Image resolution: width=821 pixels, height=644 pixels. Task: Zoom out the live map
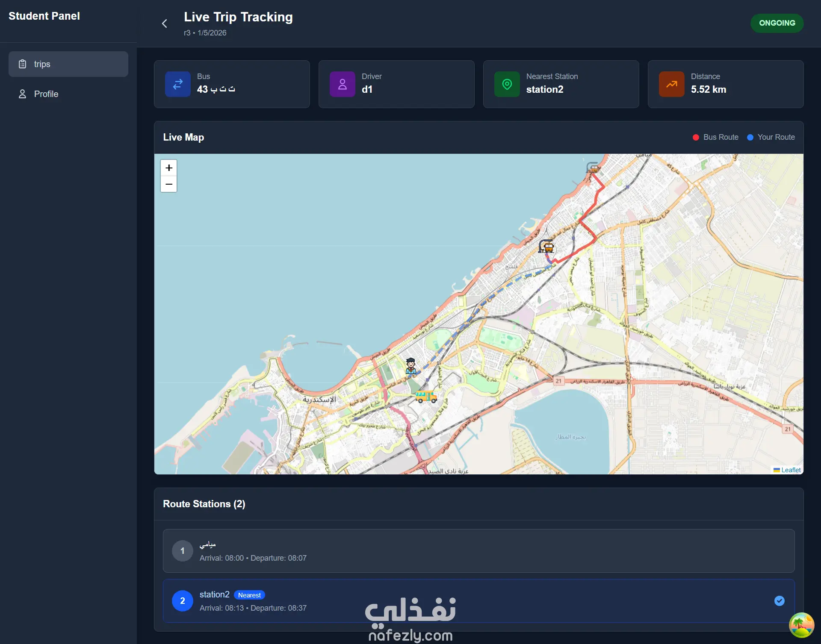[x=169, y=184]
